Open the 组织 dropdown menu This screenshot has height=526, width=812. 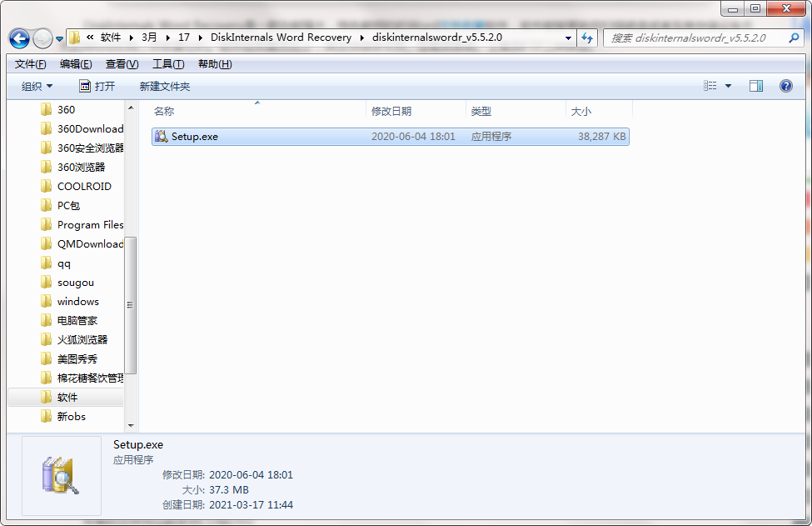(37, 86)
